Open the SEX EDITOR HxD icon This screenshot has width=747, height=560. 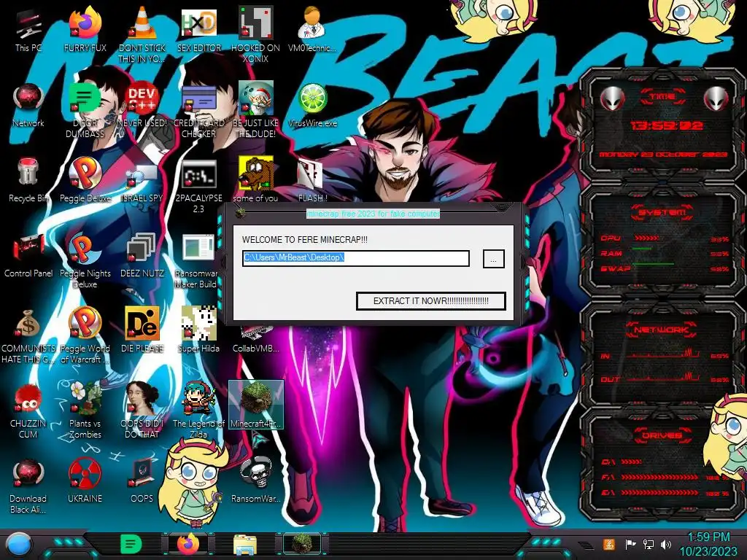tap(198, 29)
